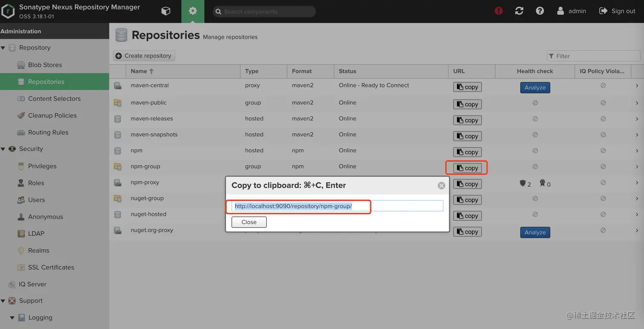This screenshot has width=644, height=329.
Task: Click the admin user account button
Action: [x=572, y=11]
